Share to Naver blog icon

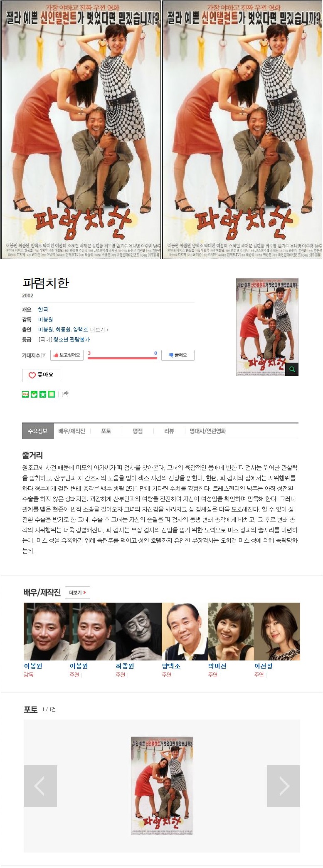[25, 394]
